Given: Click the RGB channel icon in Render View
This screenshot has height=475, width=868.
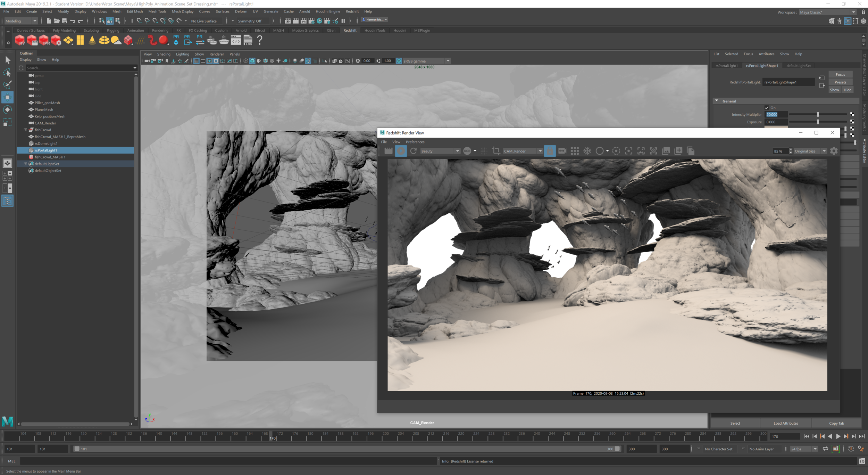Looking at the screenshot, I should (467, 151).
